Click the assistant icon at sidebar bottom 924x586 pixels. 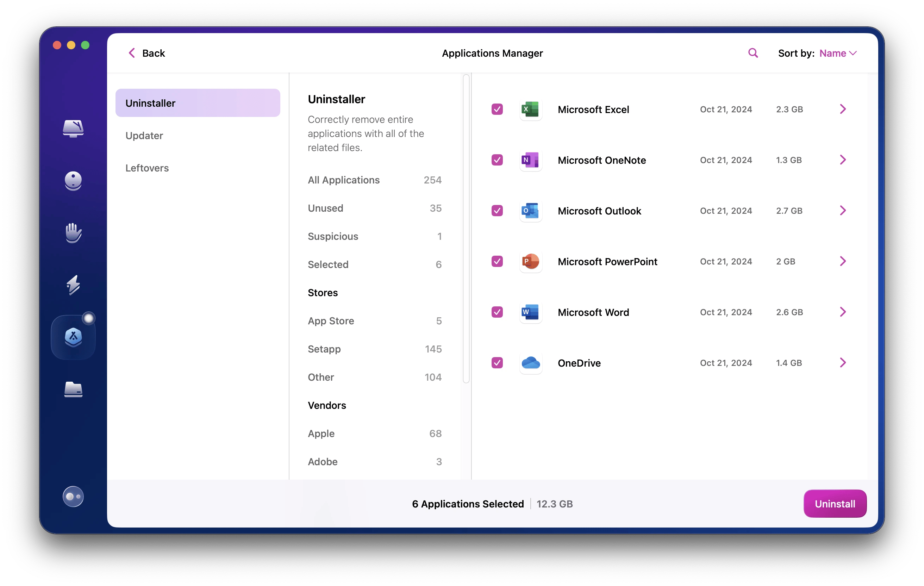[x=73, y=497]
